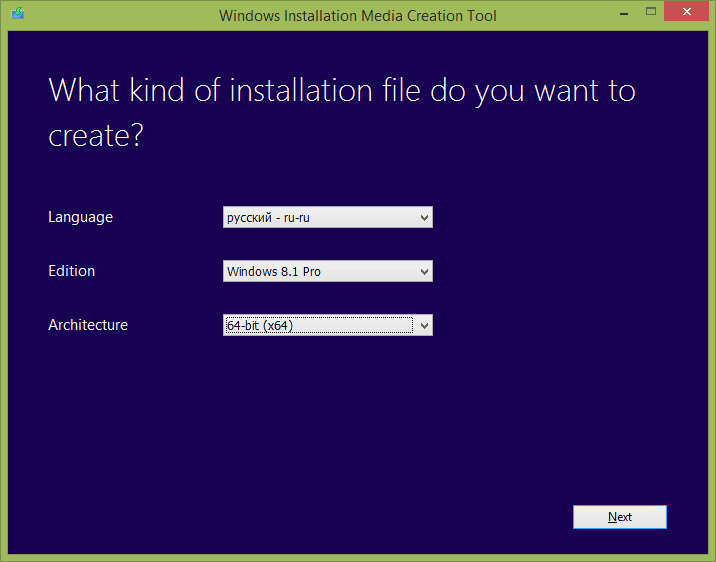Maximize the Media Creation Tool window
716x562 pixels.
click(651, 12)
